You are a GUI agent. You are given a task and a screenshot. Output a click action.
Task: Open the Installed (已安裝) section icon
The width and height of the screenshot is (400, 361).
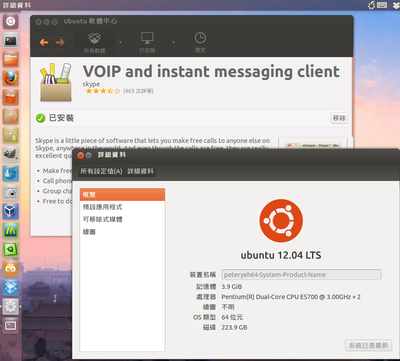[x=147, y=43]
